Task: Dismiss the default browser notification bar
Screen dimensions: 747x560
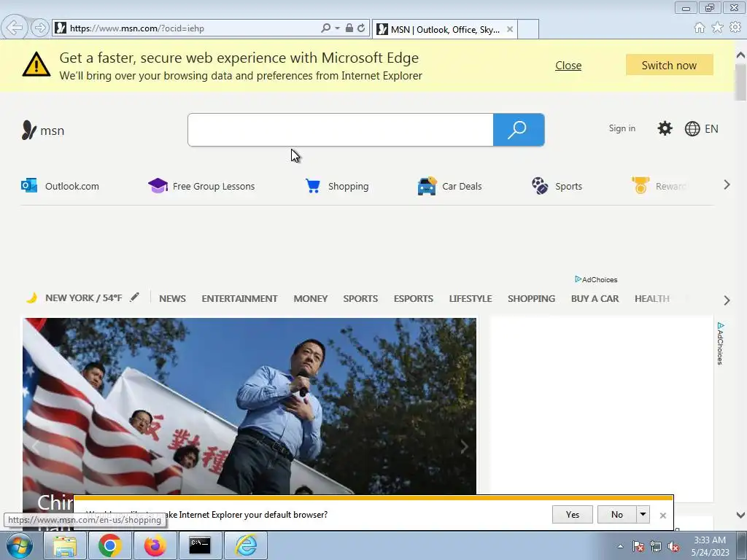Action: pos(662,516)
